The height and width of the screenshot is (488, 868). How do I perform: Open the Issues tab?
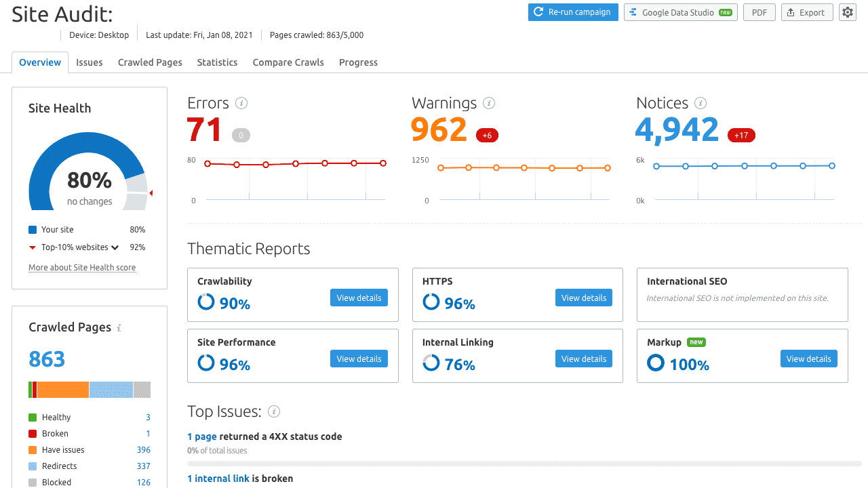click(90, 62)
